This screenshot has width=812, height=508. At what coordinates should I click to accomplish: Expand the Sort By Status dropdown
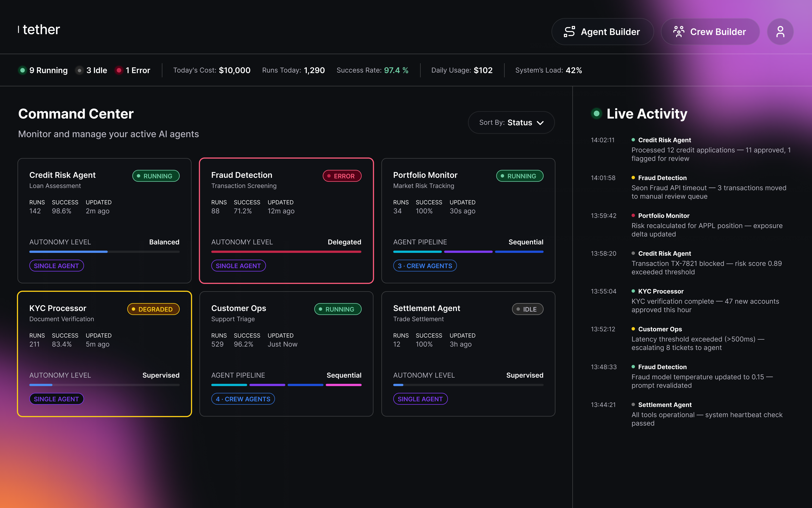coord(511,122)
